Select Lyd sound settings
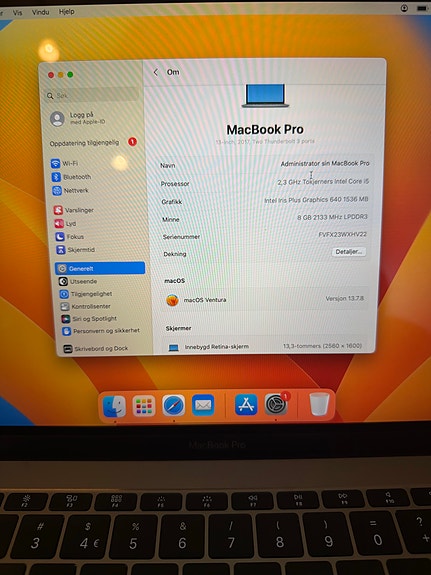Viewport: 431px width, 575px height. click(65, 223)
